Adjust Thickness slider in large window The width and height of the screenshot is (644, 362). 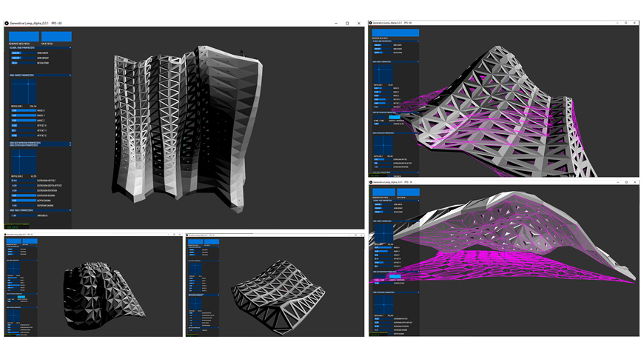pyautogui.click(x=24, y=215)
